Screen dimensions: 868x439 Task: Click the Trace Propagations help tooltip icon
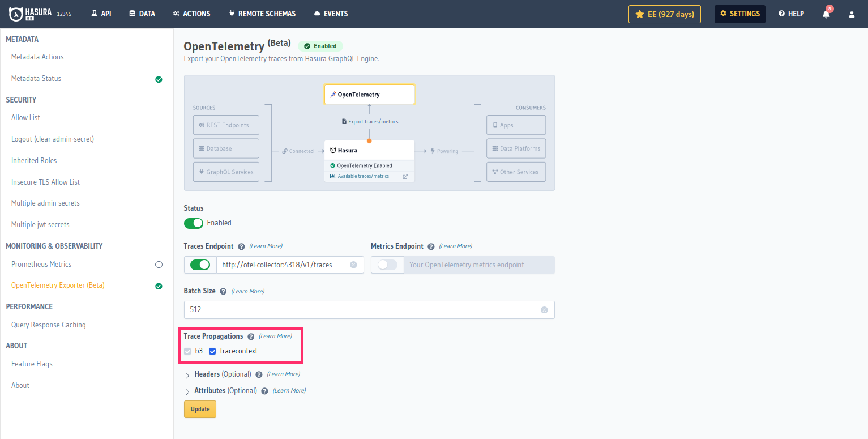(x=250, y=336)
